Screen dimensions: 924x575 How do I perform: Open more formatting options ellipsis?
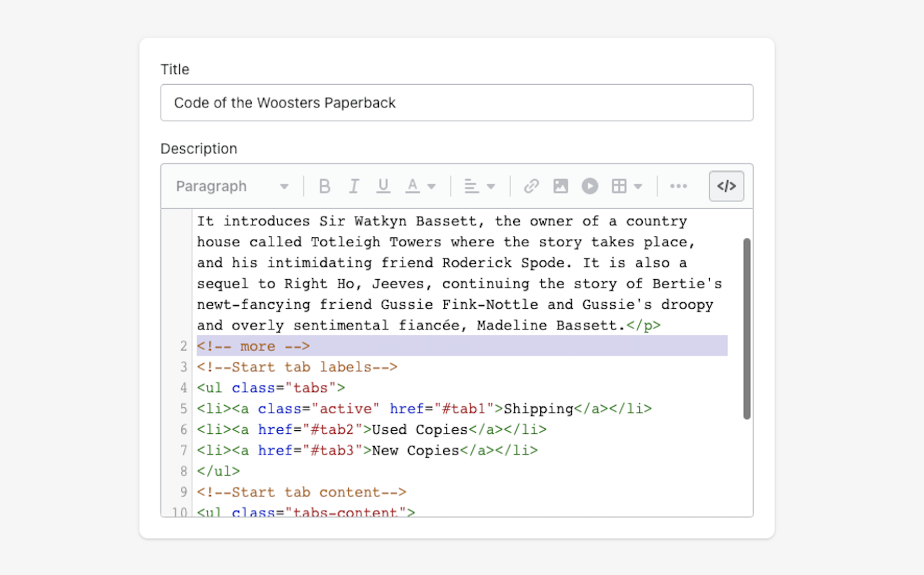click(678, 186)
